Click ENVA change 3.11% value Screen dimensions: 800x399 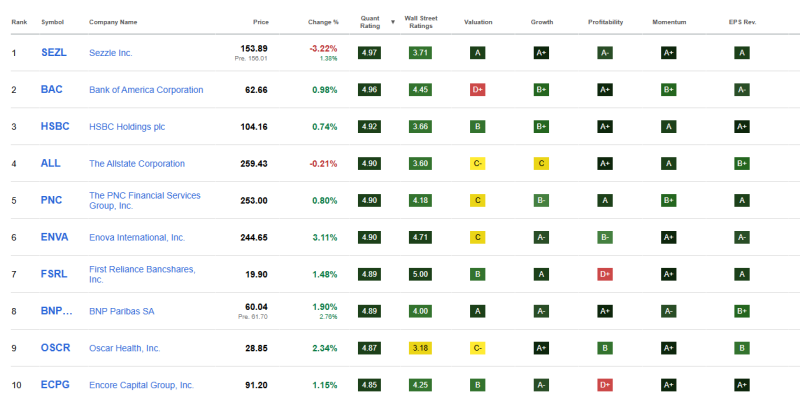click(325, 237)
